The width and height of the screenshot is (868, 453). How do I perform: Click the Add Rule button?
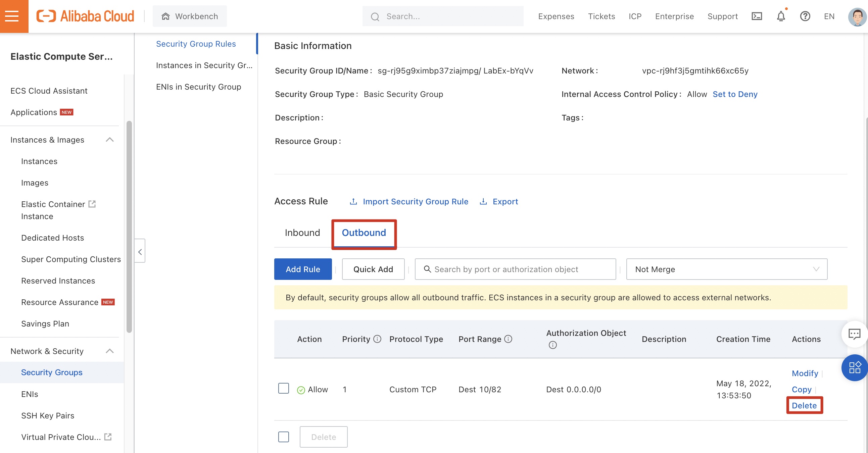pyautogui.click(x=302, y=269)
